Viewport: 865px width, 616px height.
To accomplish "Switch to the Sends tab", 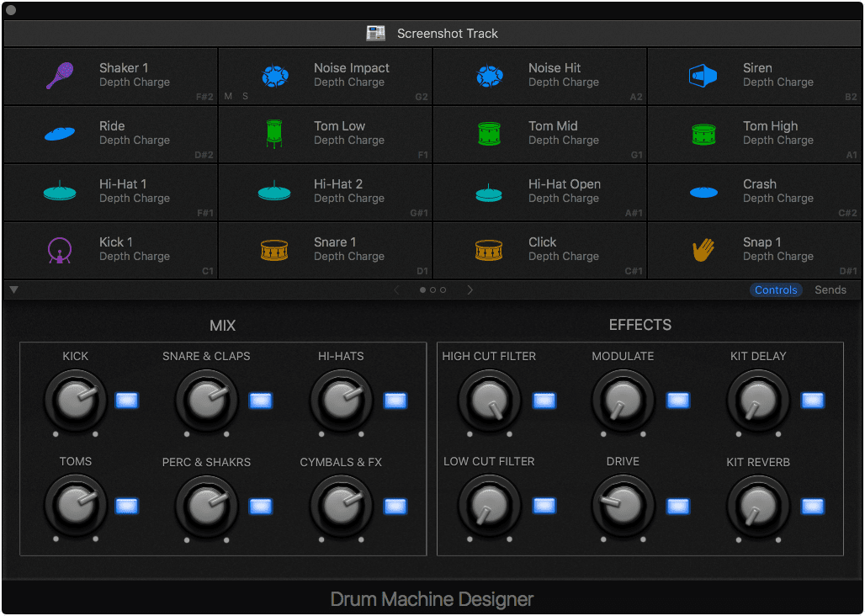I will [x=831, y=289].
